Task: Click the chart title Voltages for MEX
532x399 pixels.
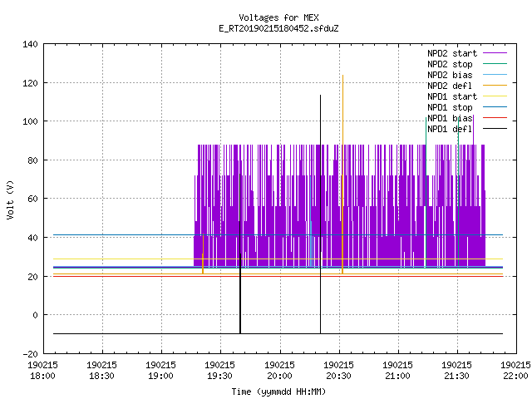Action: pyautogui.click(x=278, y=17)
